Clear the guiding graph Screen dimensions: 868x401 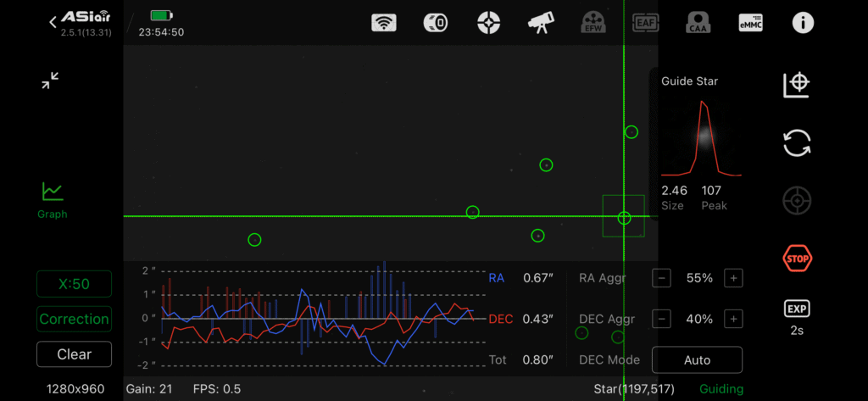(75, 354)
